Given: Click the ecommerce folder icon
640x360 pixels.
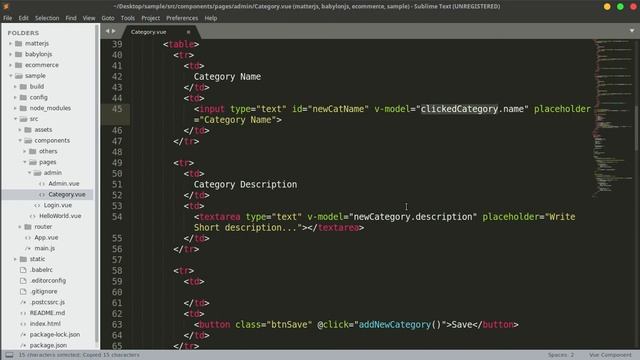Looking at the screenshot, I should (x=18, y=65).
